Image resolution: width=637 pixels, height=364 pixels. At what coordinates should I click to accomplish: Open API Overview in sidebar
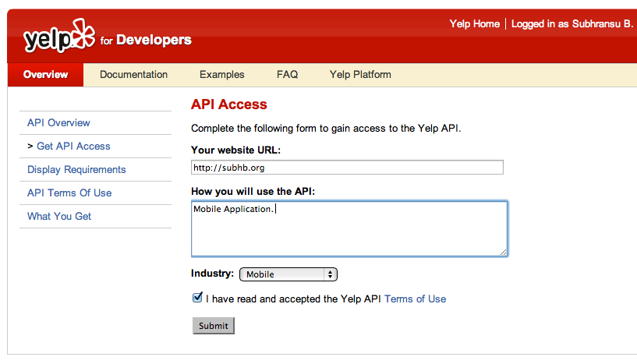[x=58, y=122]
